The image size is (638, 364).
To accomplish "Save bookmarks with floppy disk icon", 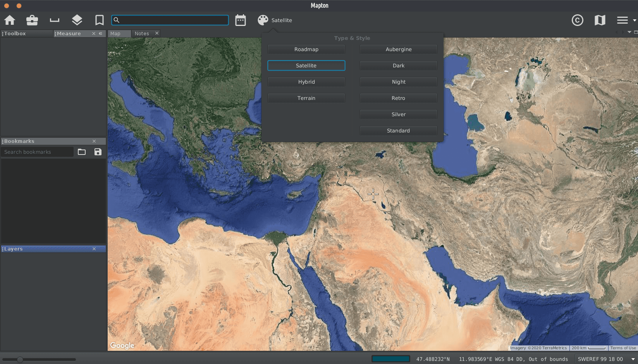I will [x=98, y=152].
